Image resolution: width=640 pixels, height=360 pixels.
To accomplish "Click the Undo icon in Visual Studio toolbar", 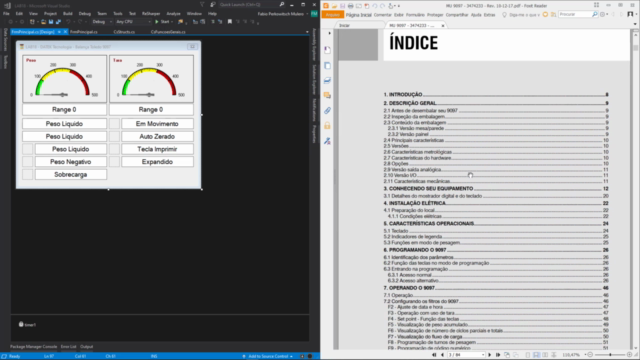I will (x=68, y=22).
